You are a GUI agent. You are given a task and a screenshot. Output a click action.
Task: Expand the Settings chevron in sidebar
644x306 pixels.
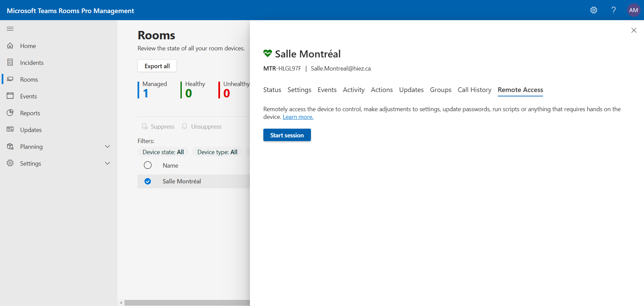pos(107,163)
